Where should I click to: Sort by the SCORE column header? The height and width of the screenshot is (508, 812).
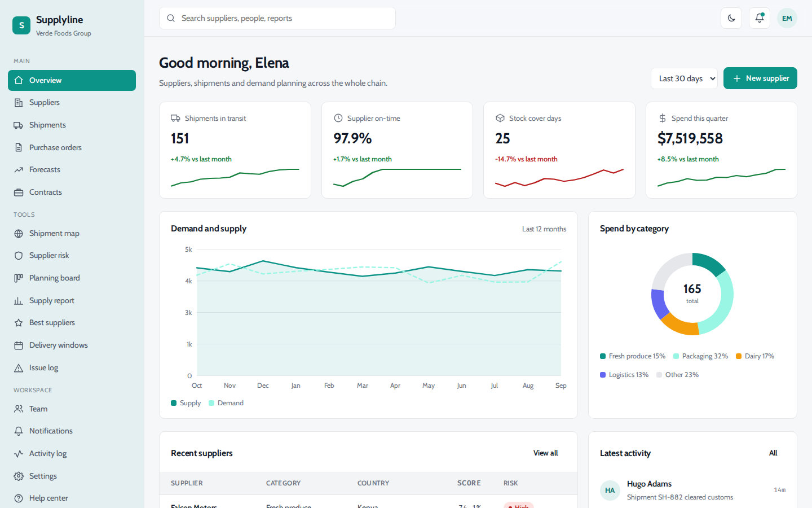point(469,483)
